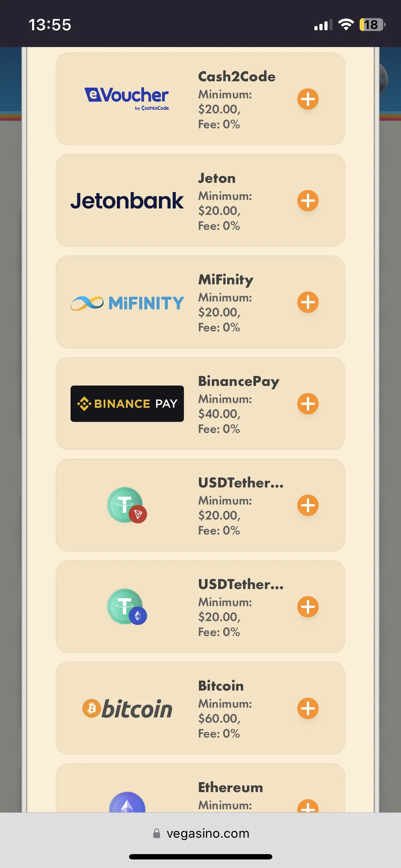Tap plus for USDTether with Tron badge
401x868 pixels.
tap(308, 505)
